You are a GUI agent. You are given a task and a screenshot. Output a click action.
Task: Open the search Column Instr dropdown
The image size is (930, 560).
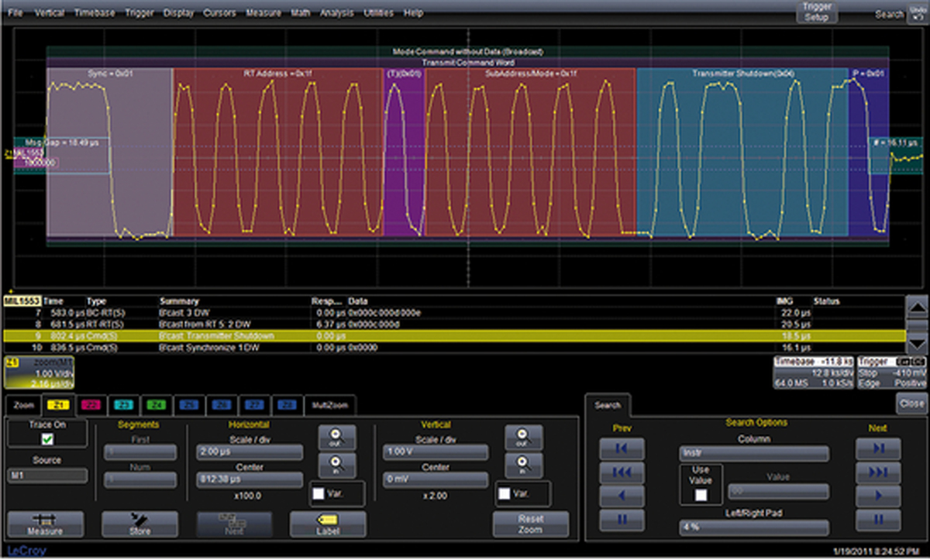point(753,453)
